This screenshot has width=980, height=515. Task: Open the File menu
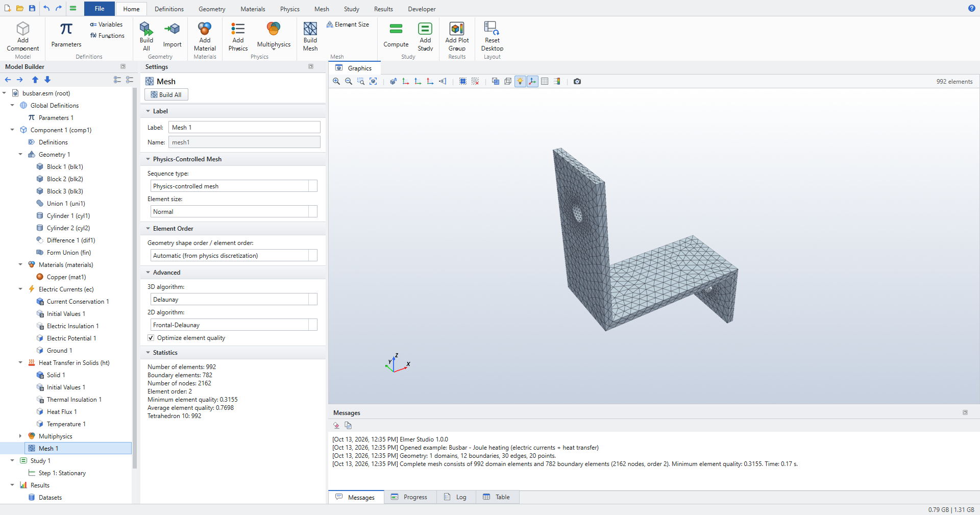pyautogui.click(x=100, y=9)
